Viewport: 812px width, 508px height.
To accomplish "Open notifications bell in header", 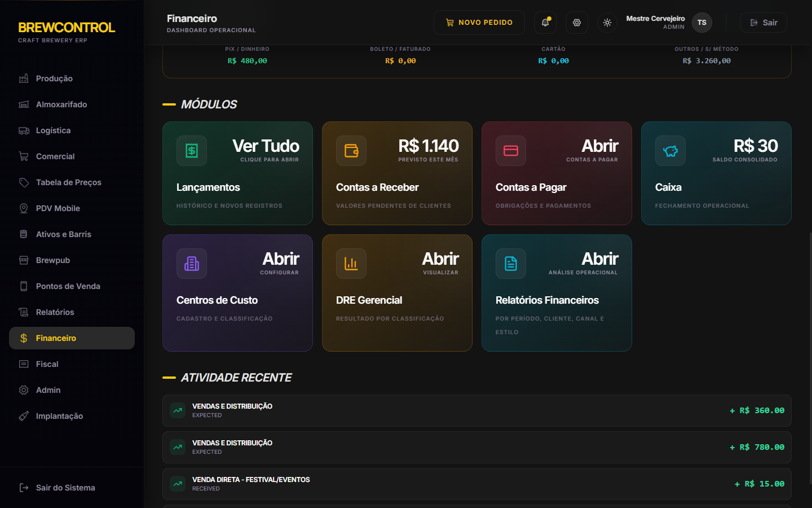I will 545,23.
